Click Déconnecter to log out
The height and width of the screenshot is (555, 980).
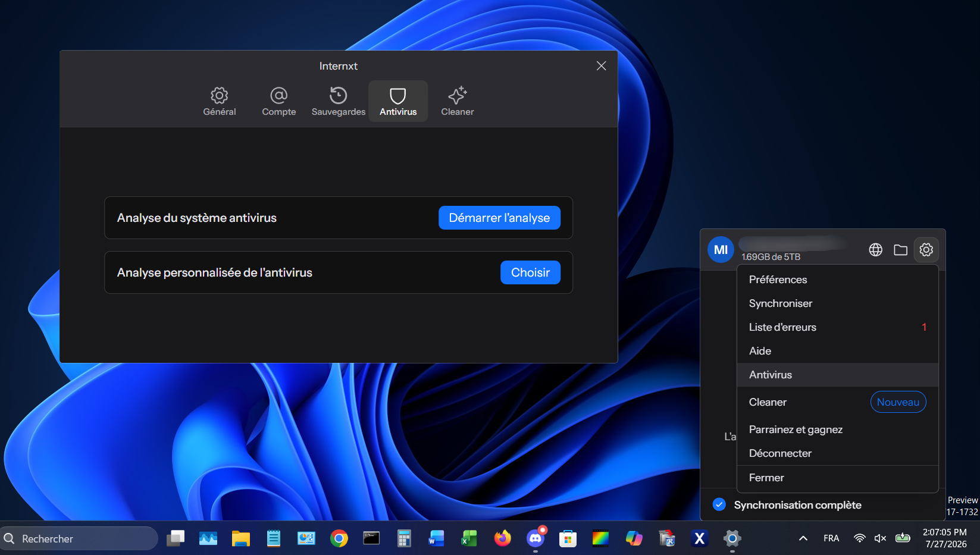click(x=837, y=453)
